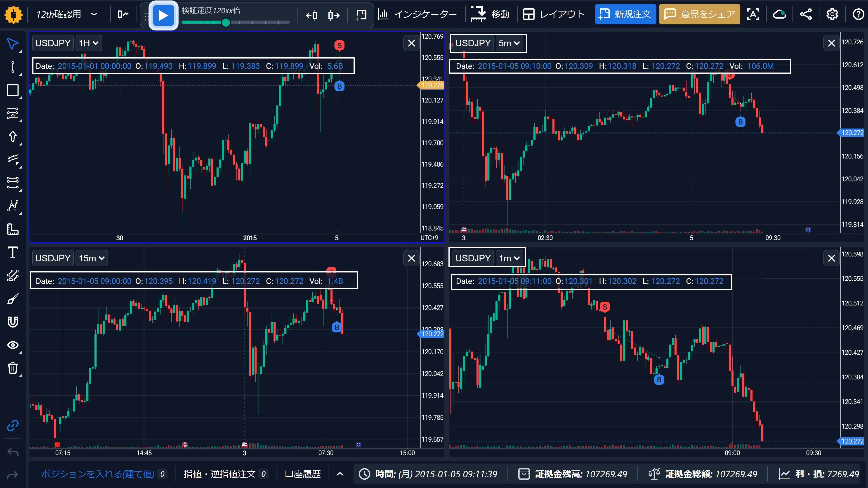Click the 意見をシェア button
The height and width of the screenshot is (488, 868).
point(700,14)
